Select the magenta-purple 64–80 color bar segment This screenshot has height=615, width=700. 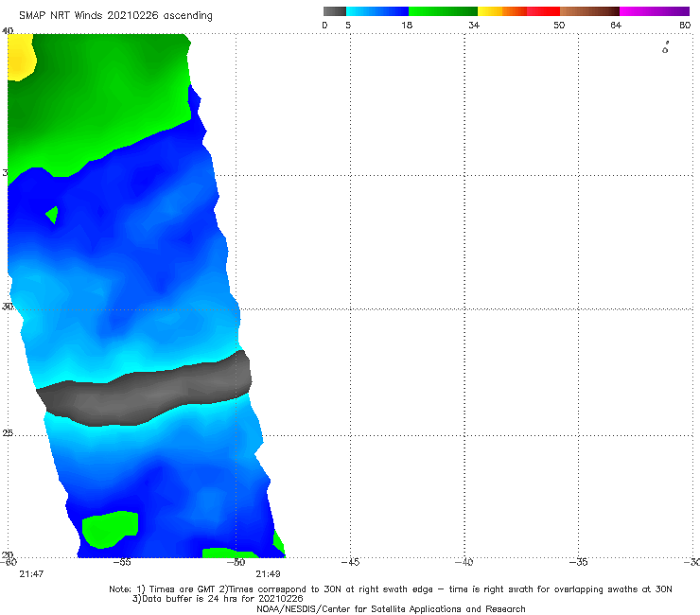click(655, 11)
